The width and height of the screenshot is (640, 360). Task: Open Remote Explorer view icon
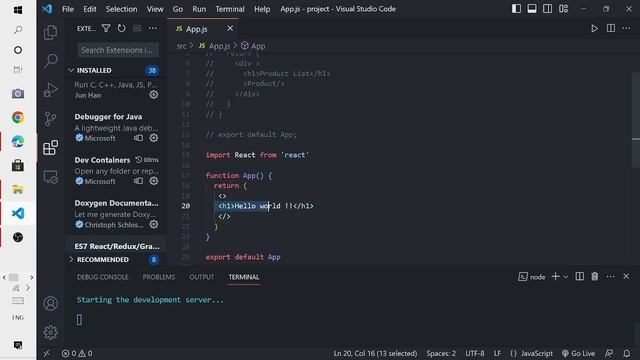pos(51,177)
